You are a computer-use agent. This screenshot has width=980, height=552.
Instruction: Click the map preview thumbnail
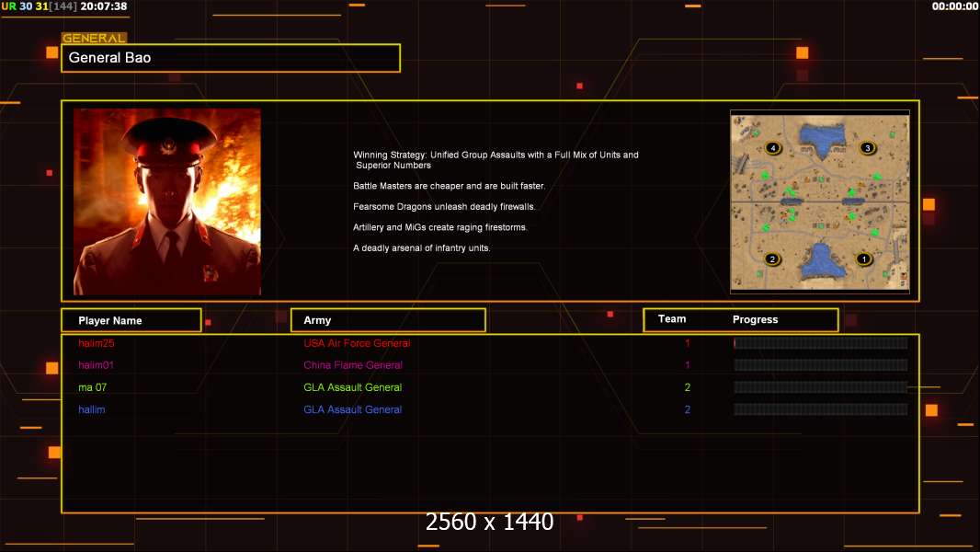(820, 201)
